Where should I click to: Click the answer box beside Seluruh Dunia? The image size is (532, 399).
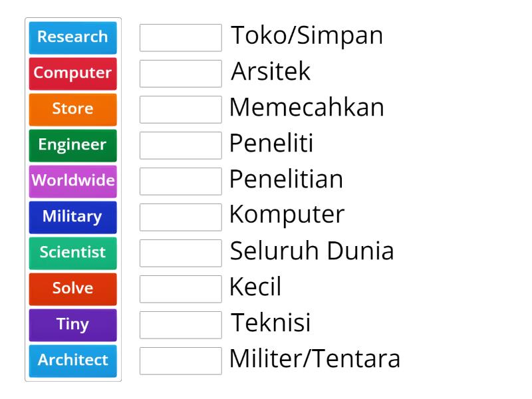click(180, 253)
